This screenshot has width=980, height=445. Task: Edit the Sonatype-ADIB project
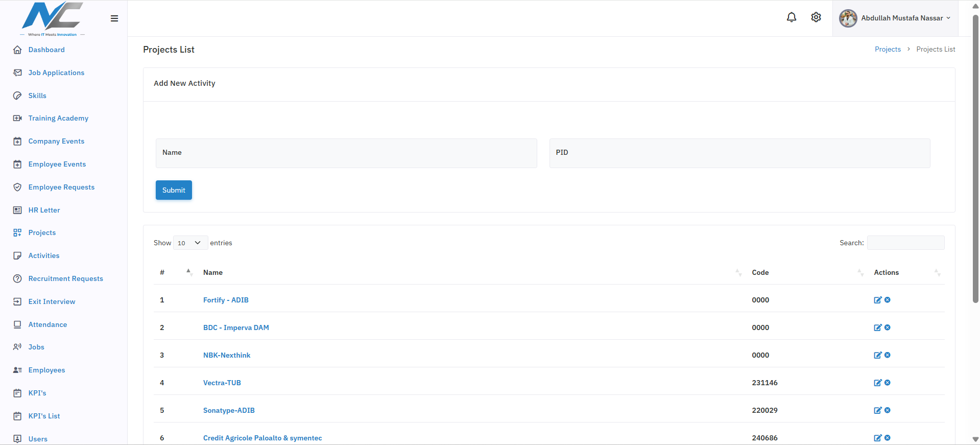pos(878,410)
